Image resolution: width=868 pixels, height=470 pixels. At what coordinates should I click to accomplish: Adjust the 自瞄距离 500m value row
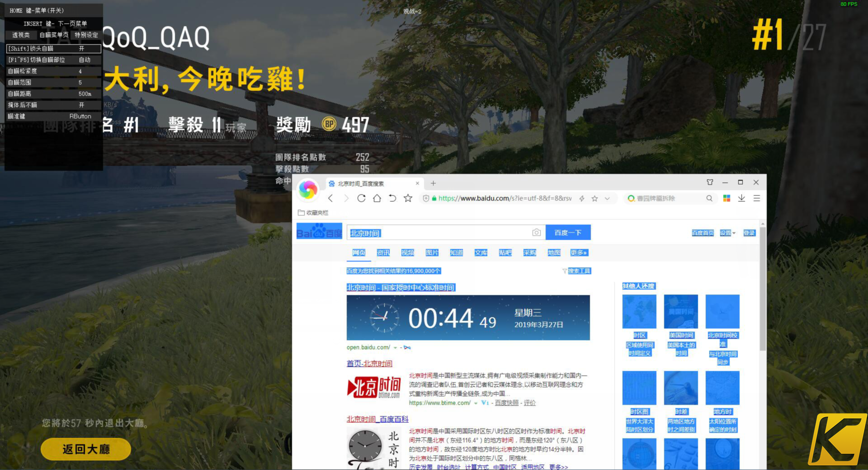53,94
